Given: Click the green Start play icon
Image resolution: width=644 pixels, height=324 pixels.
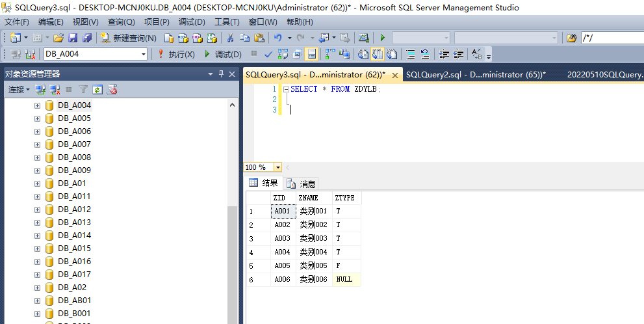Looking at the screenshot, I should click(x=383, y=38).
